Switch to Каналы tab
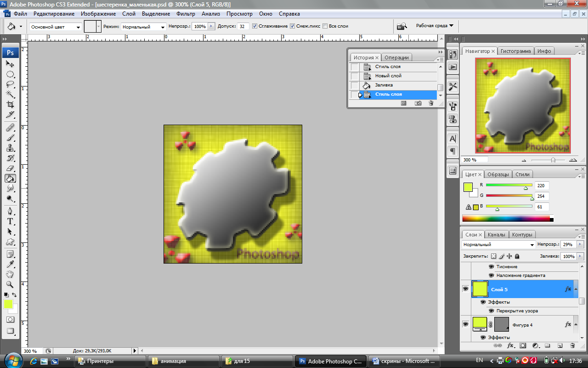The width and height of the screenshot is (588, 368). (496, 235)
